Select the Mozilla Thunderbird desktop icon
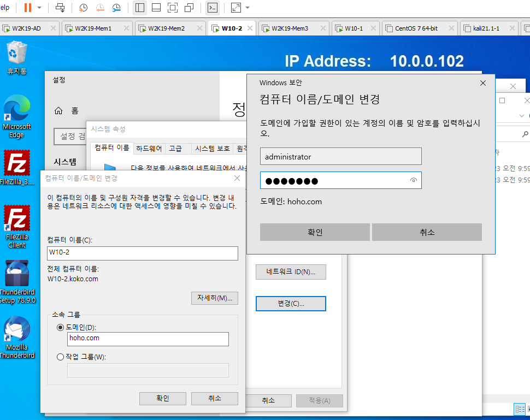Image resolution: width=530 pixels, height=420 pixels. [x=17, y=337]
